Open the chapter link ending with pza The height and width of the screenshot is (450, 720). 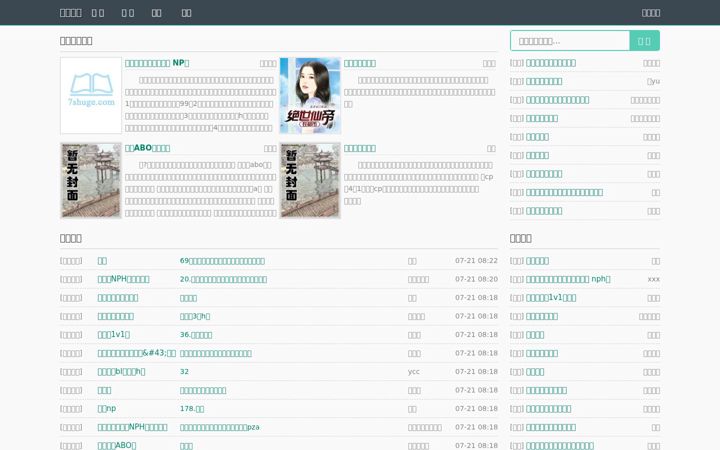219,427
